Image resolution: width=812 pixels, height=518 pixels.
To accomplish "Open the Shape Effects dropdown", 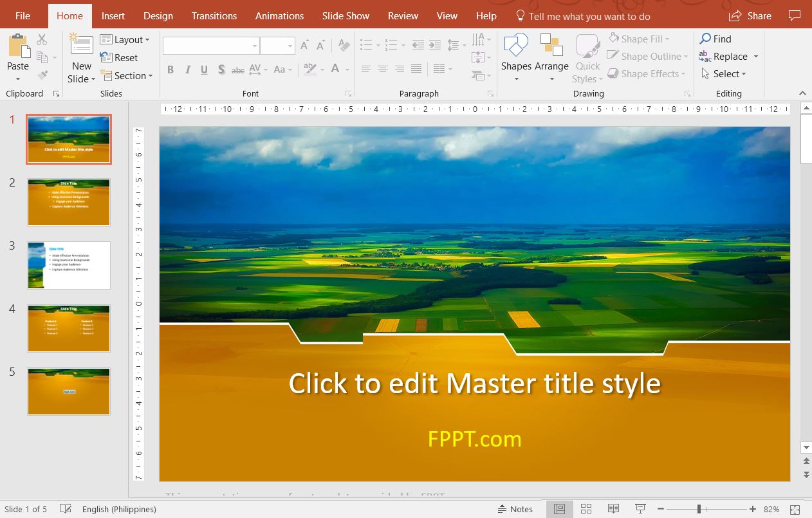I will point(647,74).
